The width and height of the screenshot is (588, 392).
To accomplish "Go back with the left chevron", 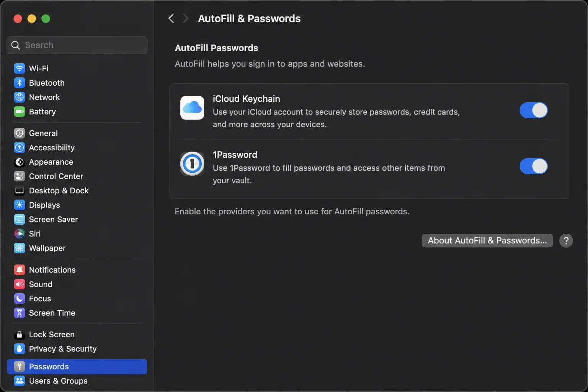I will pos(171,18).
